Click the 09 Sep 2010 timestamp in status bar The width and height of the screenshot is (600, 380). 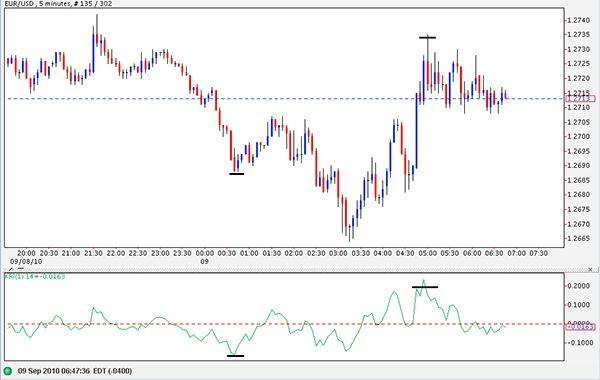[x=75, y=371]
